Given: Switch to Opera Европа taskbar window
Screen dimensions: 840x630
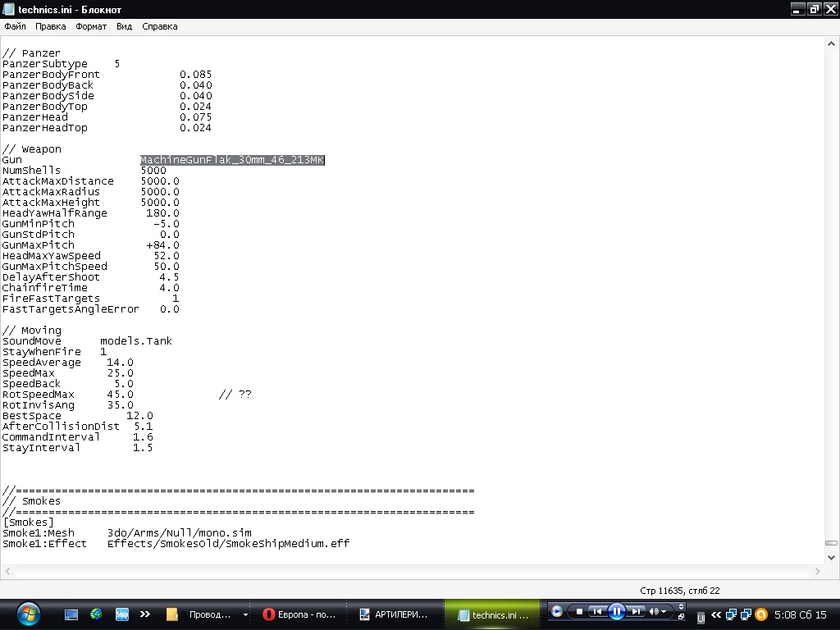Looking at the screenshot, I should tap(300, 614).
